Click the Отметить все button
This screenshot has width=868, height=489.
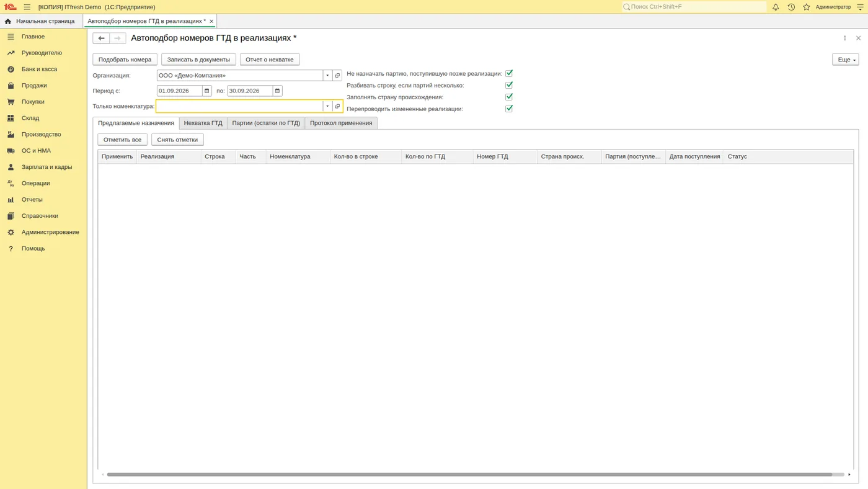(122, 140)
